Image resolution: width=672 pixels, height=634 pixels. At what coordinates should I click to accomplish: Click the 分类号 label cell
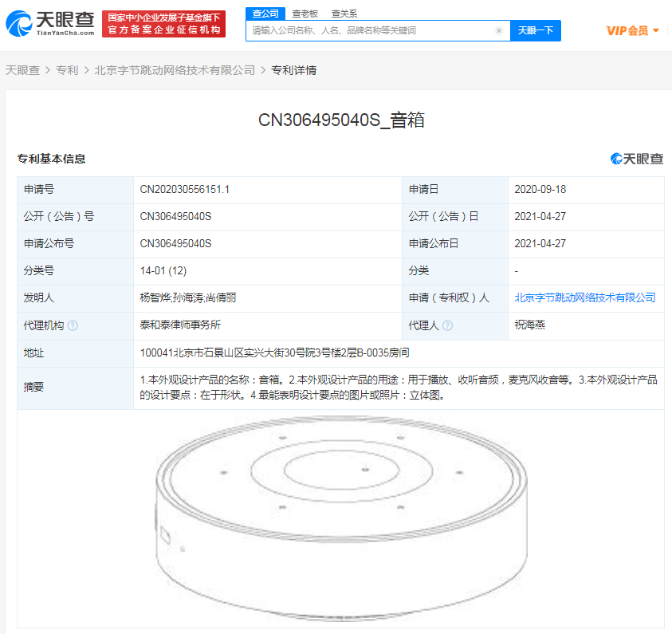coord(76,270)
